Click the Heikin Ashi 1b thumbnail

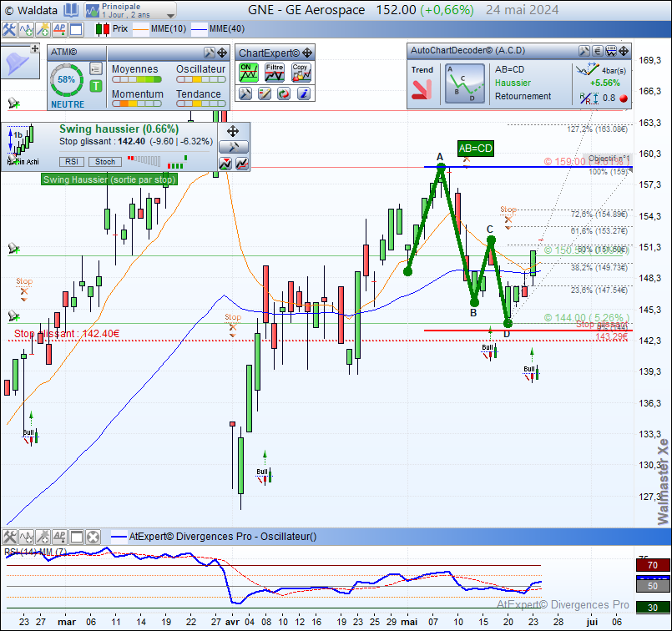[x=21, y=144]
